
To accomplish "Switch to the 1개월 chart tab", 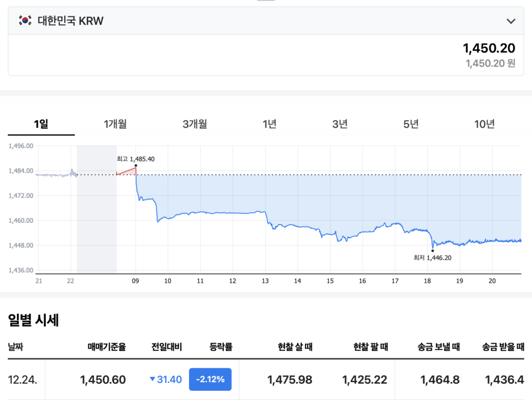I will (x=115, y=124).
